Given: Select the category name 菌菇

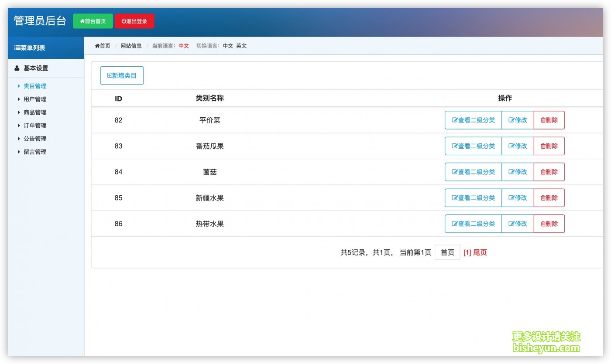Looking at the screenshot, I should (210, 172).
